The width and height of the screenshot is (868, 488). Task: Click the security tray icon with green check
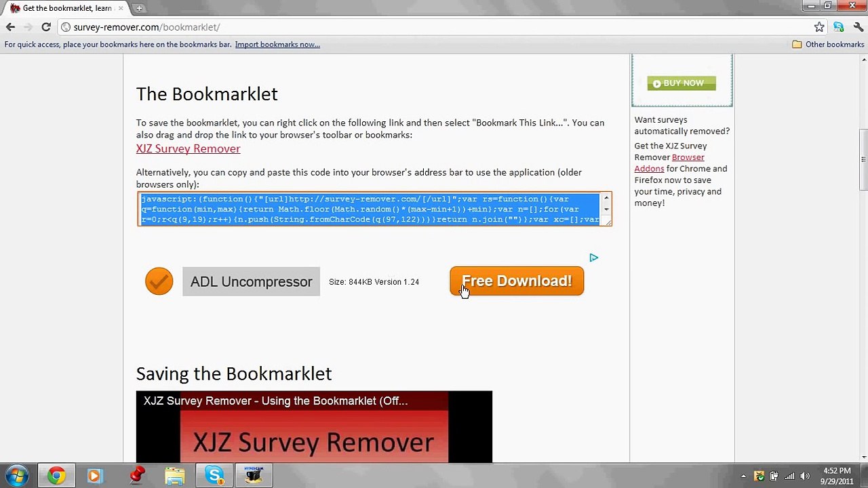coord(759,476)
